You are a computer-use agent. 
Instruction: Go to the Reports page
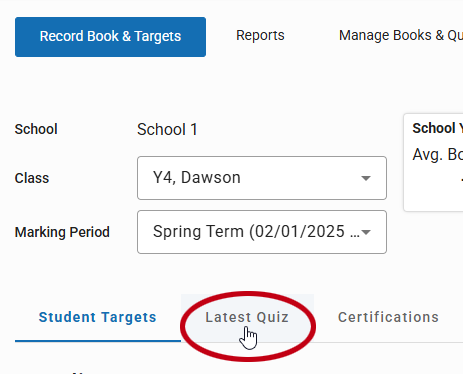click(x=260, y=35)
